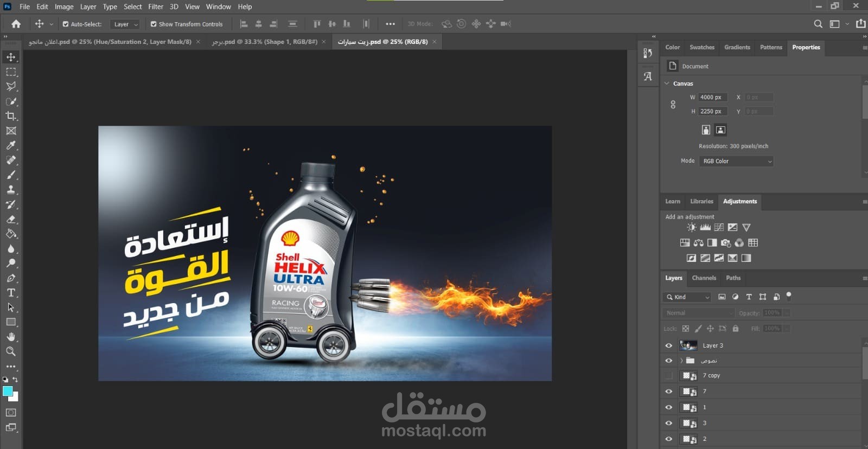Select the Zoom tool in the toolbar
868x449 pixels.
pyautogui.click(x=11, y=351)
